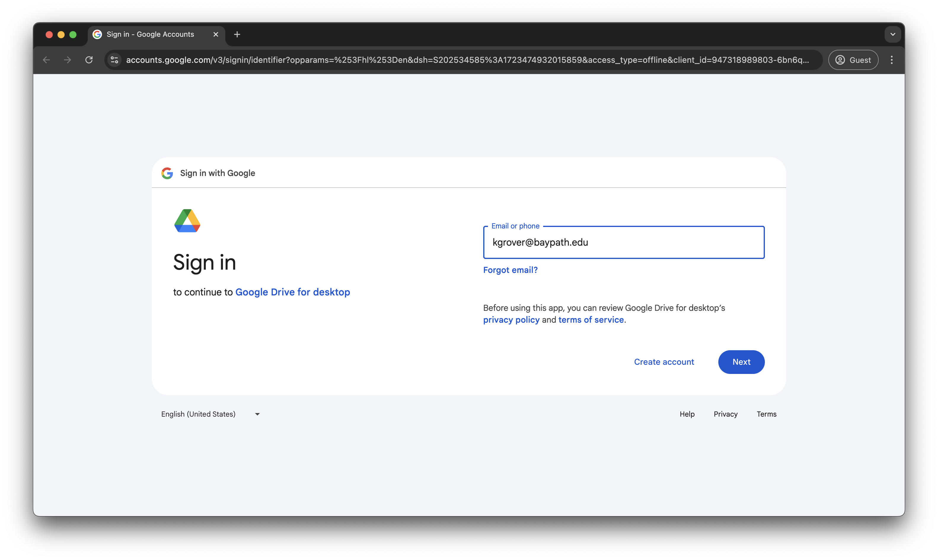Click the back navigation arrow
Image resolution: width=938 pixels, height=560 pixels.
(x=47, y=60)
